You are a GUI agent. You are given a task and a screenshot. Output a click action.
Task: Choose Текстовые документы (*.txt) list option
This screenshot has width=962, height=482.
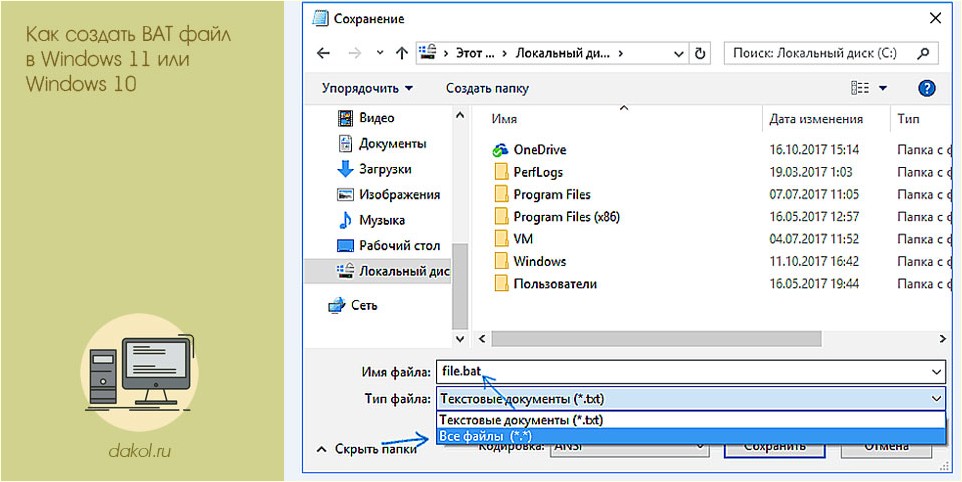[691, 421]
